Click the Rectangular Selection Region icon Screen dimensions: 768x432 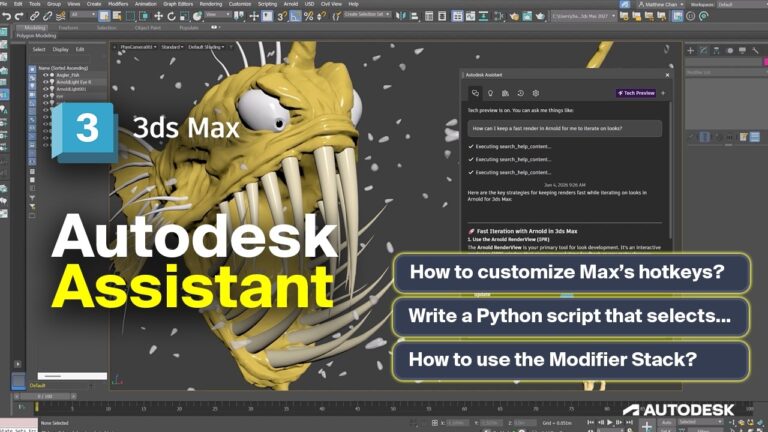(x=130, y=16)
